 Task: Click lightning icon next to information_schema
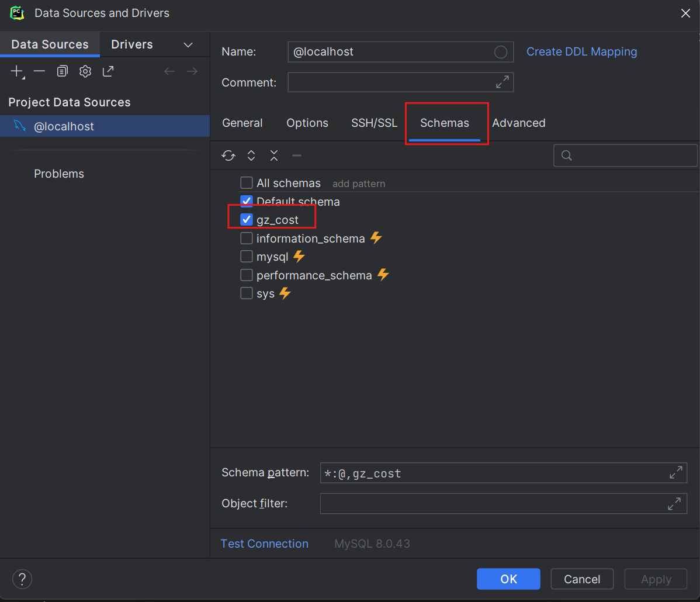pos(376,238)
